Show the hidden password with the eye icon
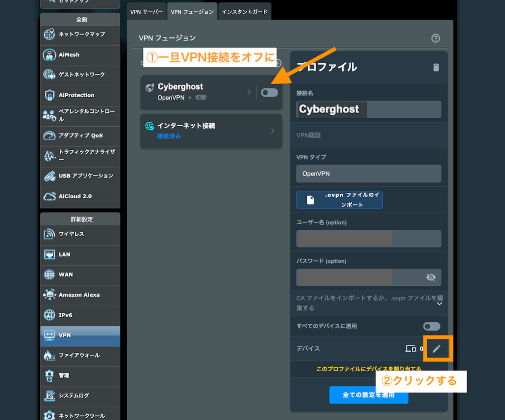The image size is (505, 420). pyautogui.click(x=431, y=277)
